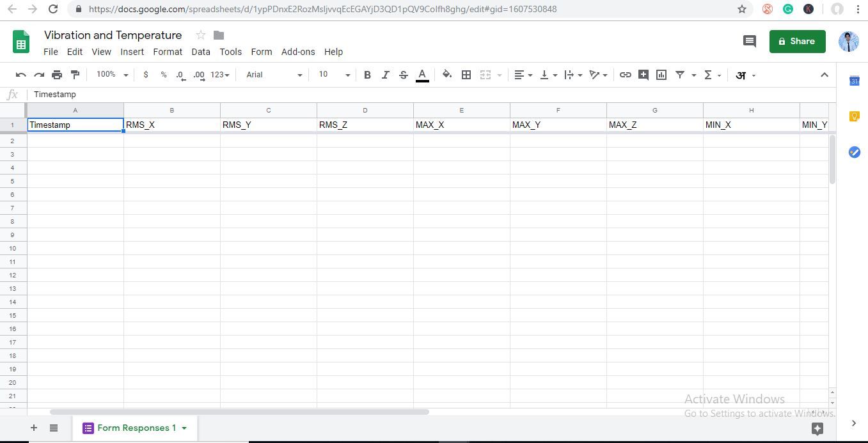Open the font size 10 dropdown
This screenshot has height=443, width=868.
point(334,75)
